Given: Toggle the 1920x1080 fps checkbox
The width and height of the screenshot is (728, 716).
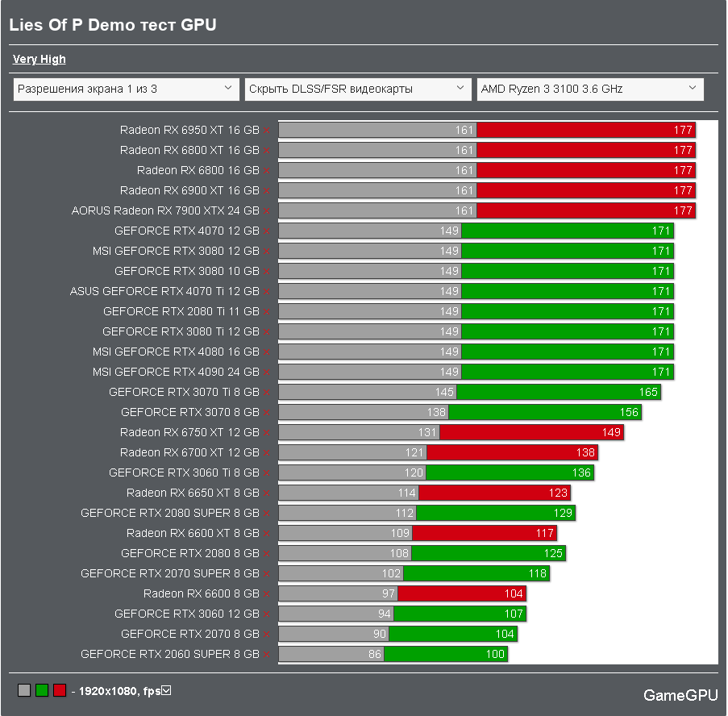Looking at the screenshot, I should (166, 690).
